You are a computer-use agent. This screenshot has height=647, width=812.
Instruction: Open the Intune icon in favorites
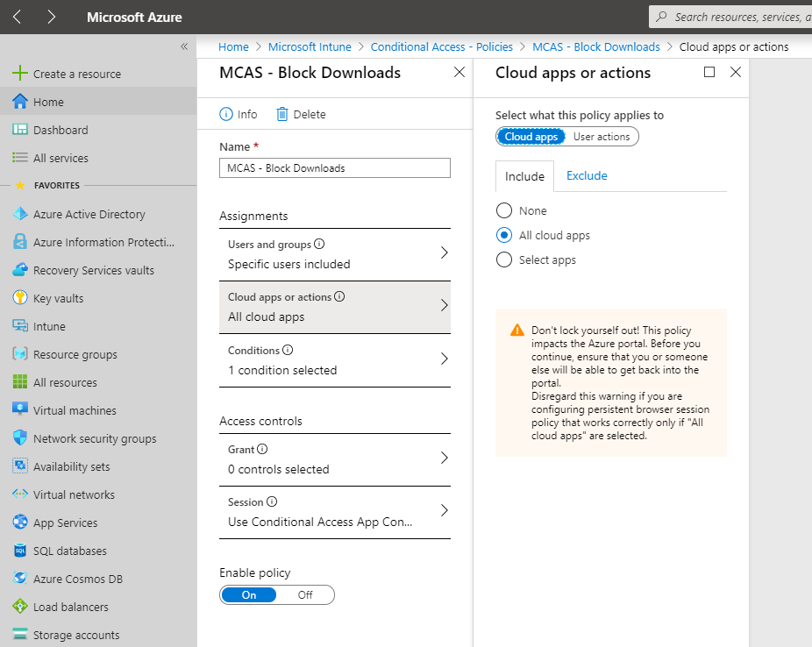point(19,325)
